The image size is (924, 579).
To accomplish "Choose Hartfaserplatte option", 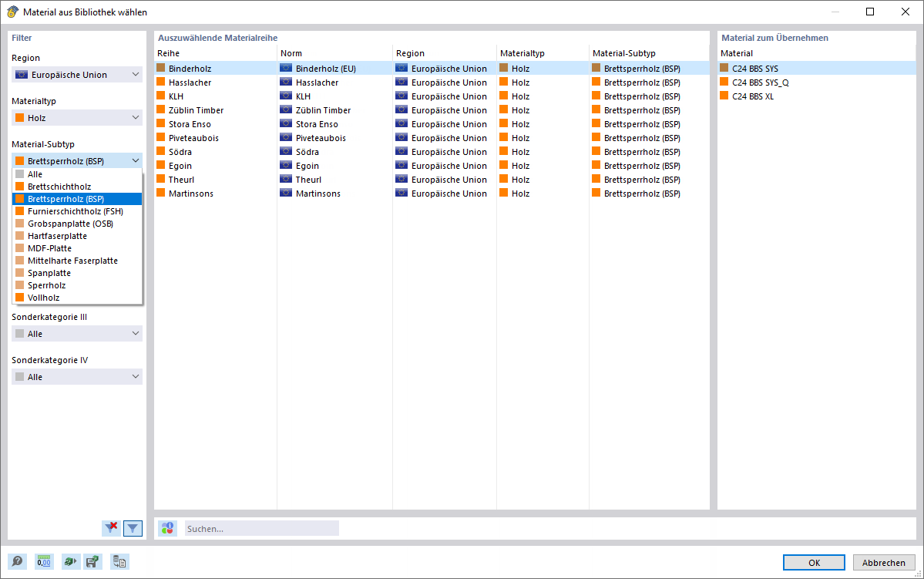I will click(x=77, y=236).
